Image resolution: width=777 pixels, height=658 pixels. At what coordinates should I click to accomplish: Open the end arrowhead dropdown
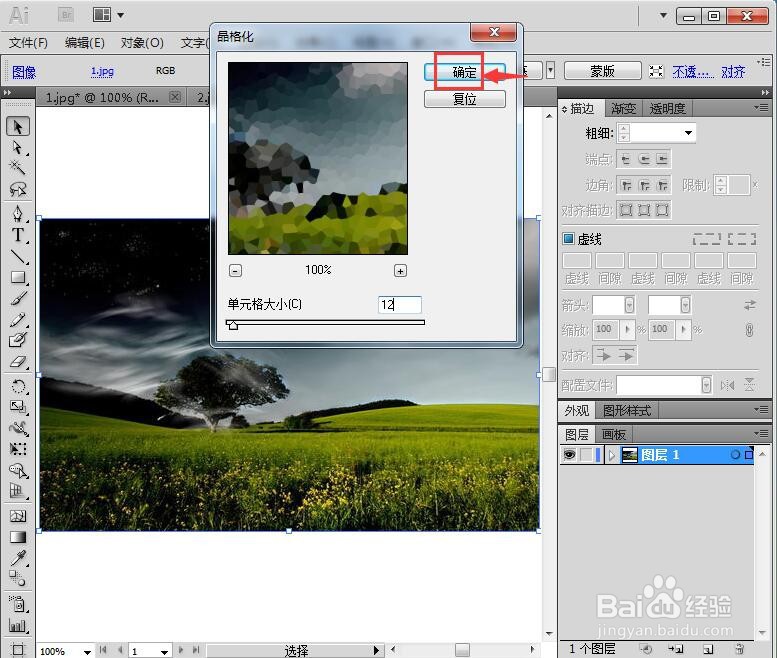tap(685, 305)
